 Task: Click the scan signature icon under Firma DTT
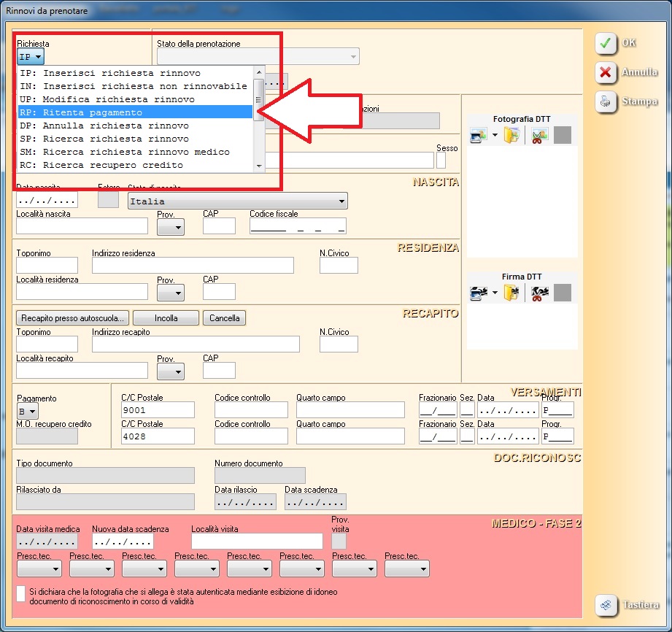tap(479, 293)
